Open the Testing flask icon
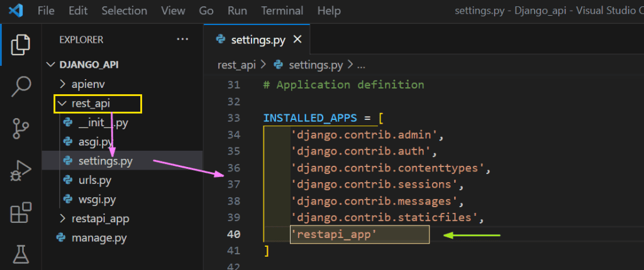644x270 pixels. (x=21, y=254)
